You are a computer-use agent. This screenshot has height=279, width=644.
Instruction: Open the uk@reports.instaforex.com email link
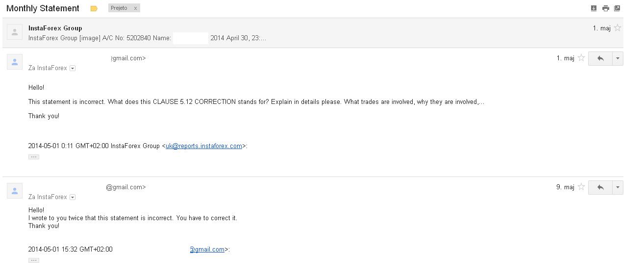coord(204,146)
